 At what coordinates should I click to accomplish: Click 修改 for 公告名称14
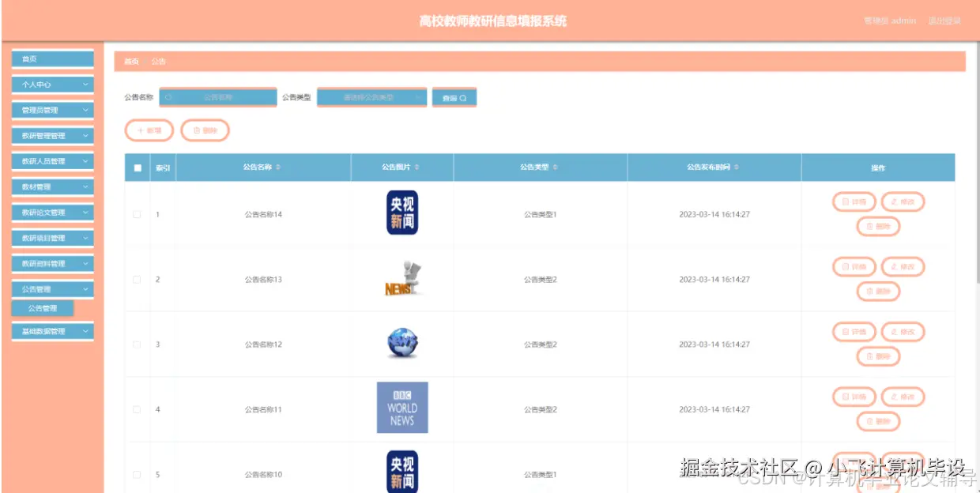click(903, 202)
